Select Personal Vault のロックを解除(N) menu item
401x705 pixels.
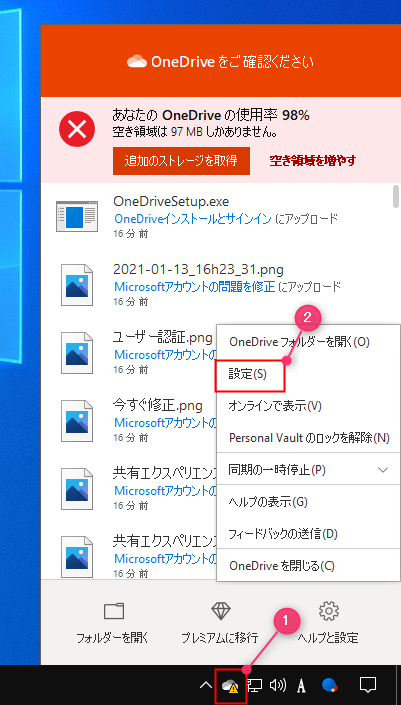pos(308,437)
